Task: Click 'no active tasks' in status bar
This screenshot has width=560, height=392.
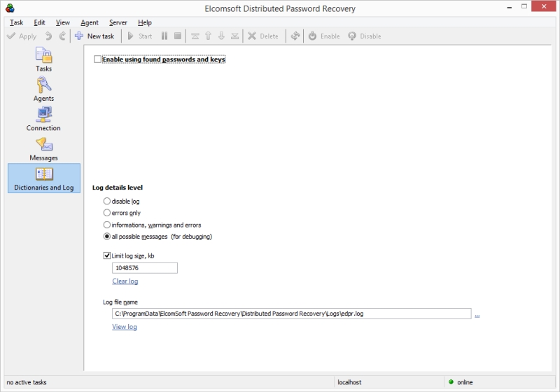Action: 27,382
